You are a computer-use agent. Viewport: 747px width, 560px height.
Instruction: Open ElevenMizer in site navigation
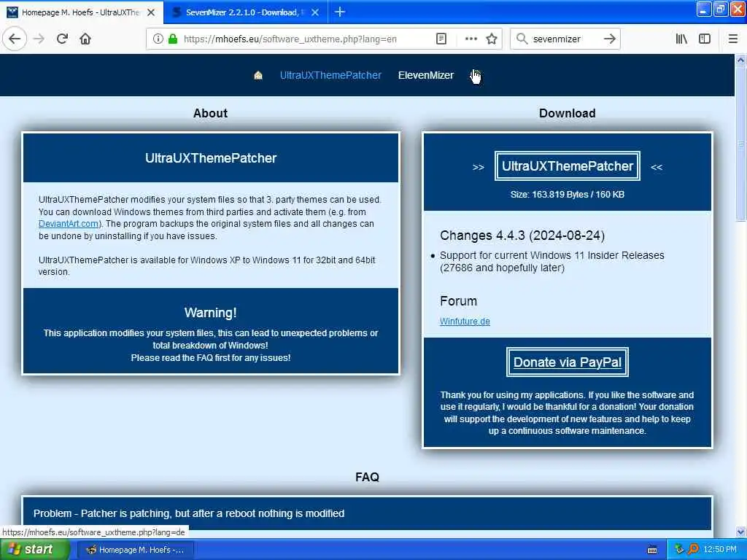[426, 75]
